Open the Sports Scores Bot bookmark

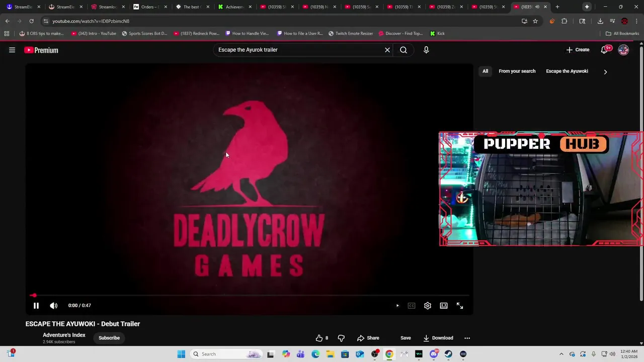coord(144,33)
